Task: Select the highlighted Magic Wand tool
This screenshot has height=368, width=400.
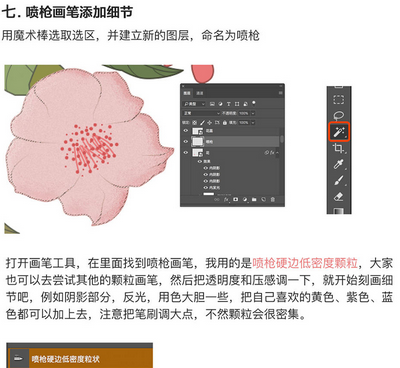Action: [339, 132]
